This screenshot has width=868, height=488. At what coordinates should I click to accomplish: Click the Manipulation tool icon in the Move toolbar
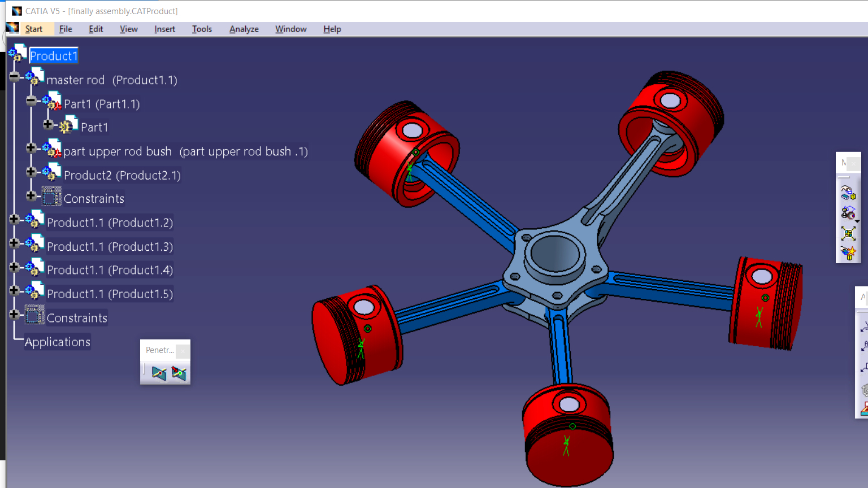click(848, 193)
